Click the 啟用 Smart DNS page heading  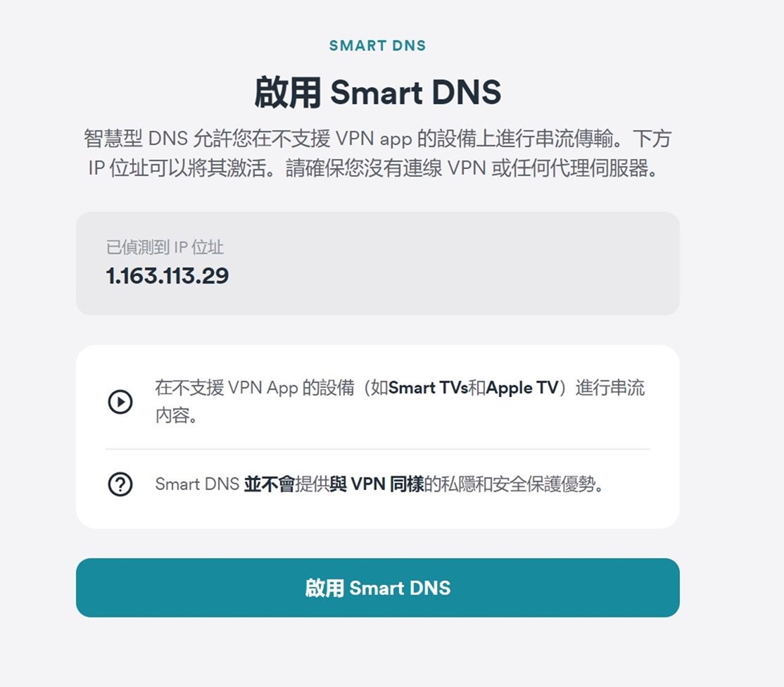[377, 93]
